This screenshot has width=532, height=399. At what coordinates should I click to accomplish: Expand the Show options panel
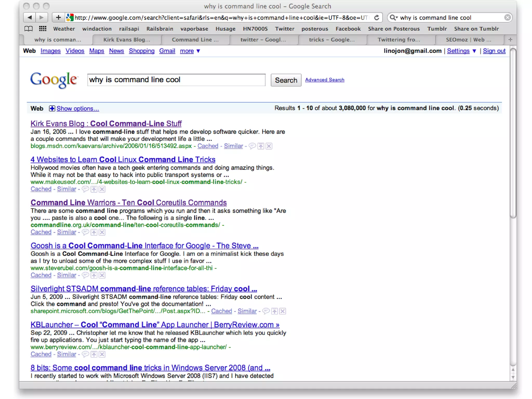[x=77, y=108]
